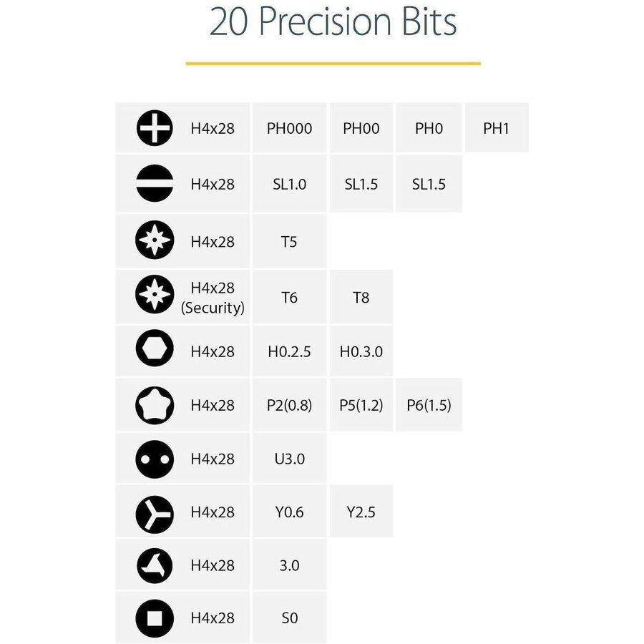This screenshot has height=644, width=644.
Task: Click the PH000 size cell
Action: click(x=289, y=129)
